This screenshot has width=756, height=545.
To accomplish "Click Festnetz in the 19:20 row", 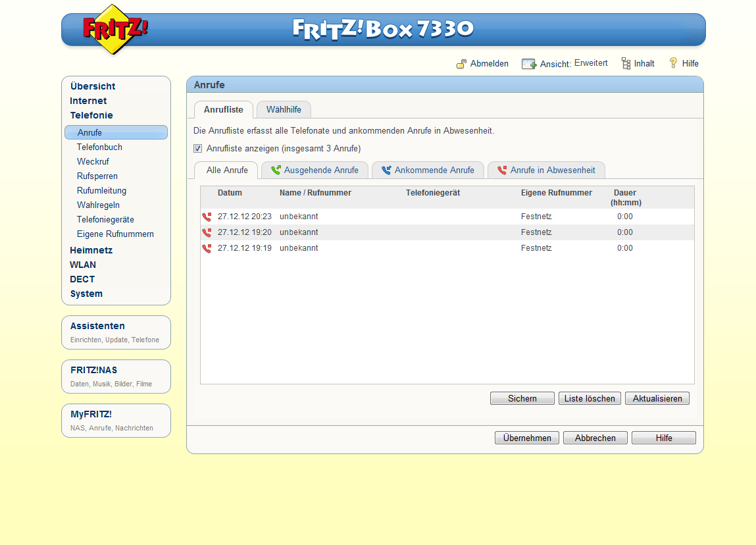I will point(536,232).
